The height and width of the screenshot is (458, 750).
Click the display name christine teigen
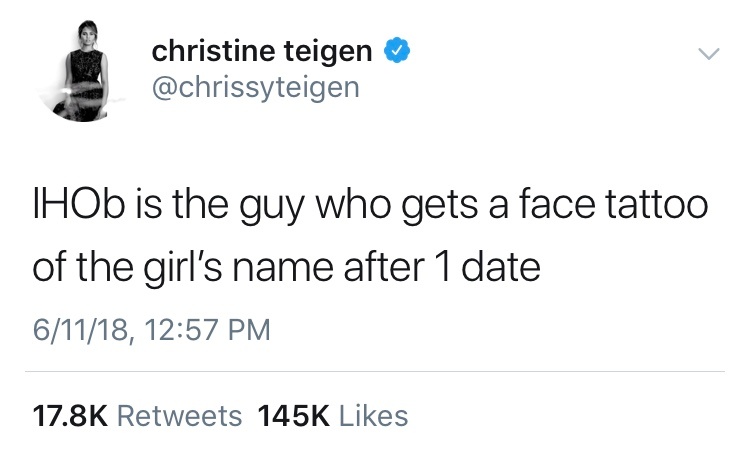[x=262, y=50]
